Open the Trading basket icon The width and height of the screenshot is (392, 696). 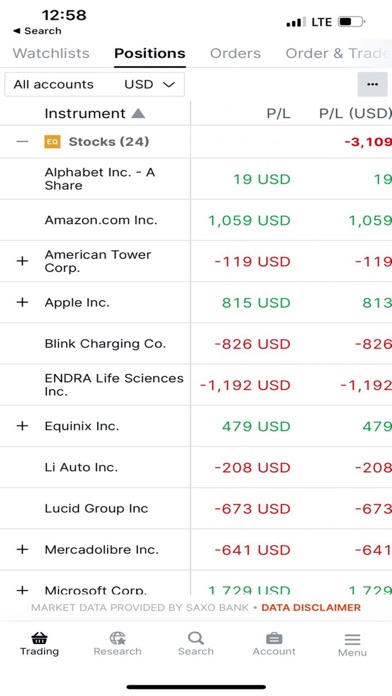click(39, 639)
